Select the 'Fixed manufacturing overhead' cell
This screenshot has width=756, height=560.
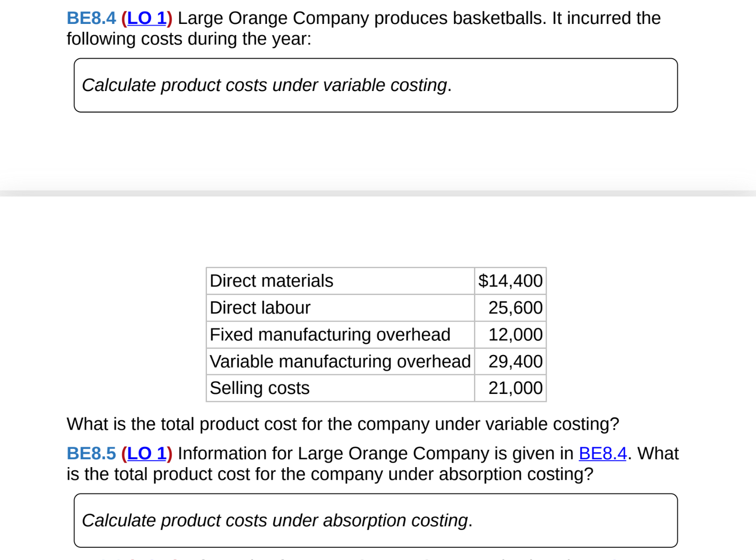pyautogui.click(x=340, y=334)
